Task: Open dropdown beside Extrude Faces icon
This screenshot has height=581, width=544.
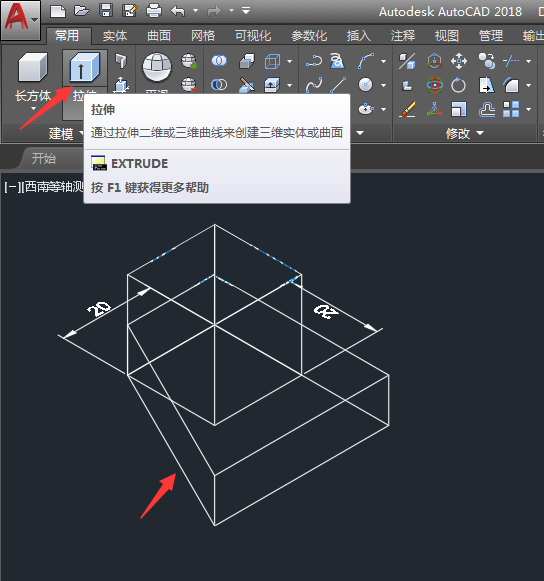Action: (290, 85)
